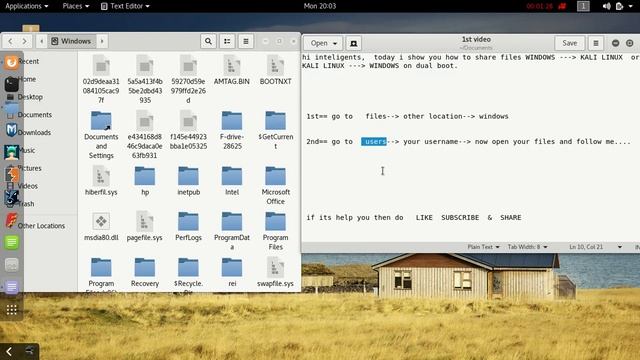
Task: Open the Program Files folder
Action: (x=276, y=231)
